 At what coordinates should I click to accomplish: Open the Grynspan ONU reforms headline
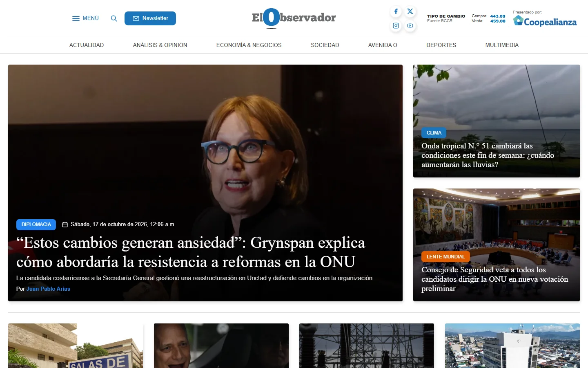[x=191, y=252]
